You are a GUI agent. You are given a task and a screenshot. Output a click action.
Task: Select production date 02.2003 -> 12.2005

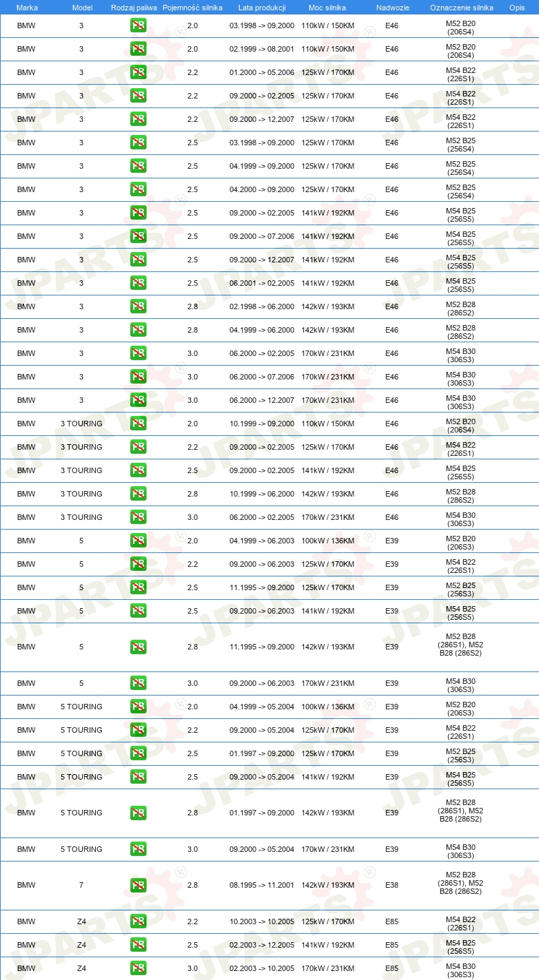tap(262, 945)
